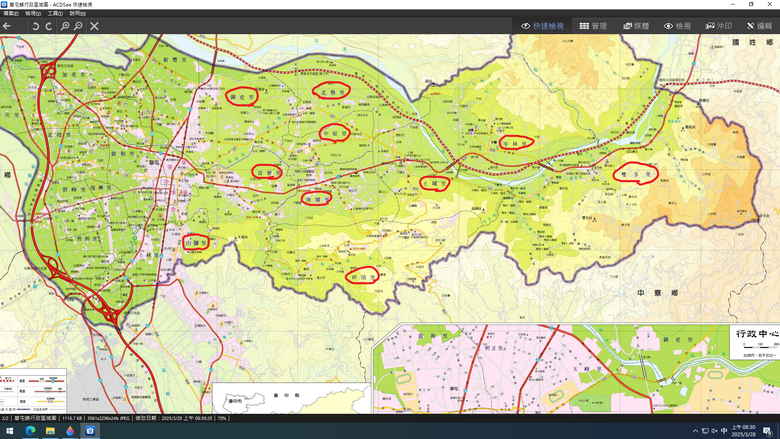Open File Explorer from taskbar
This screenshot has height=439, width=780.
(x=50, y=431)
